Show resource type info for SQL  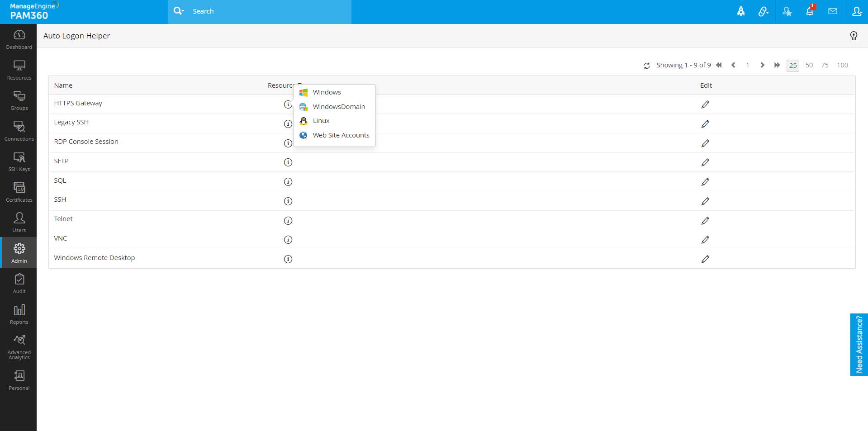tap(288, 182)
